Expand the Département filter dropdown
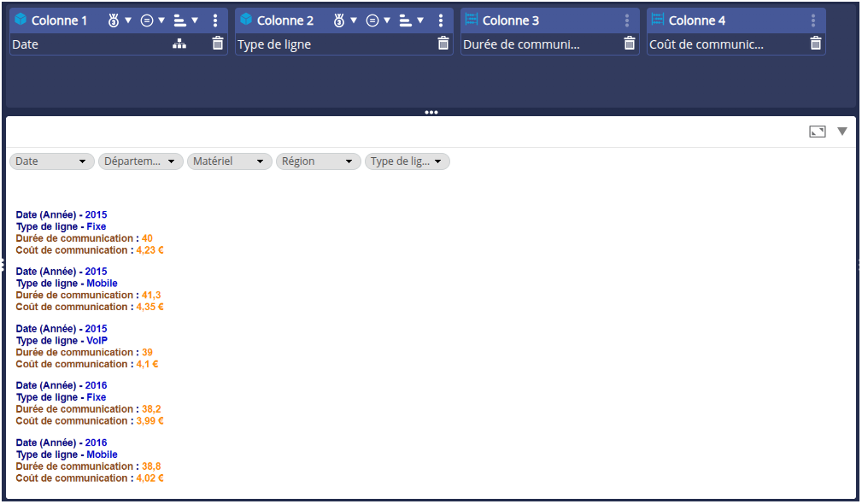The image size is (862, 504). [x=140, y=161]
